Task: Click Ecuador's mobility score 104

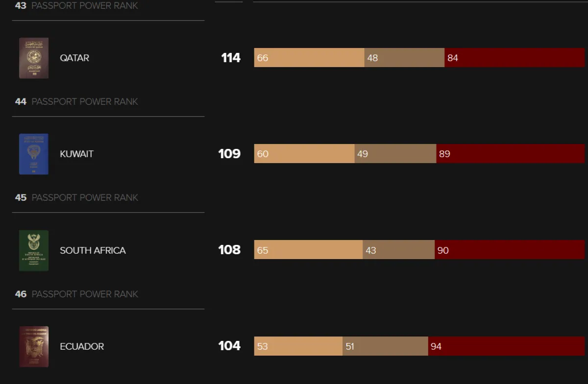Action: tap(229, 346)
